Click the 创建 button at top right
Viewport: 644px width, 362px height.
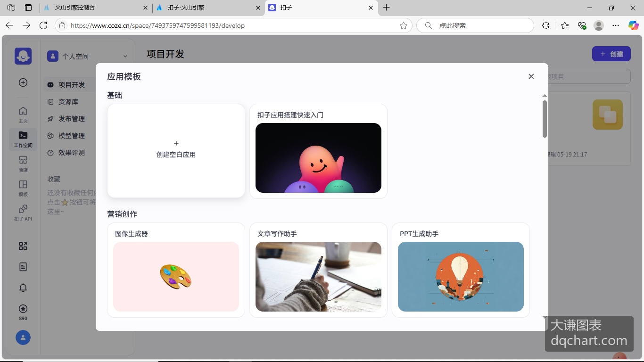pyautogui.click(x=611, y=54)
